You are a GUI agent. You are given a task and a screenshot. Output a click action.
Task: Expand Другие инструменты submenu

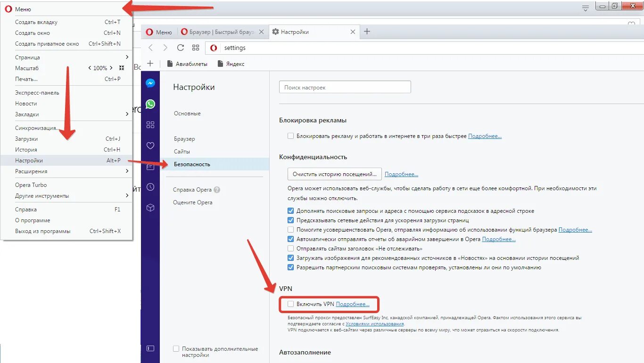(66, 196)
